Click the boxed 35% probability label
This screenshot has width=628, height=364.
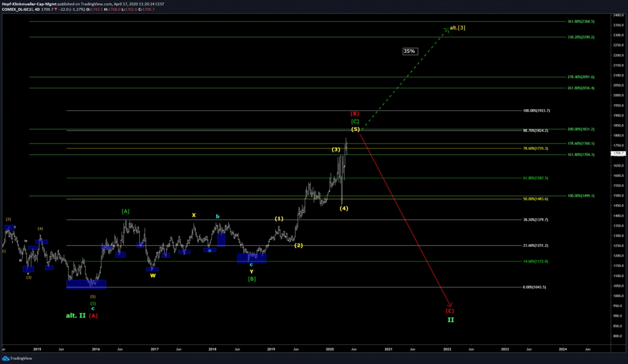[410, 51]
